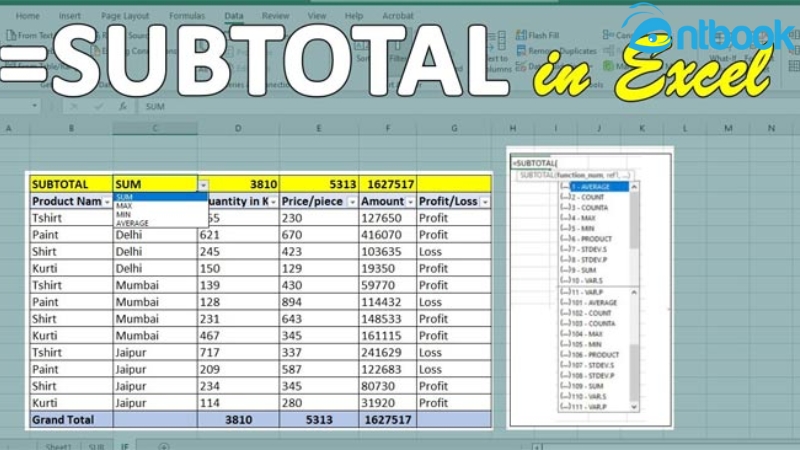The image size is (800, 450).
Task: Open the Home ribbon tab
Action: 28,16
